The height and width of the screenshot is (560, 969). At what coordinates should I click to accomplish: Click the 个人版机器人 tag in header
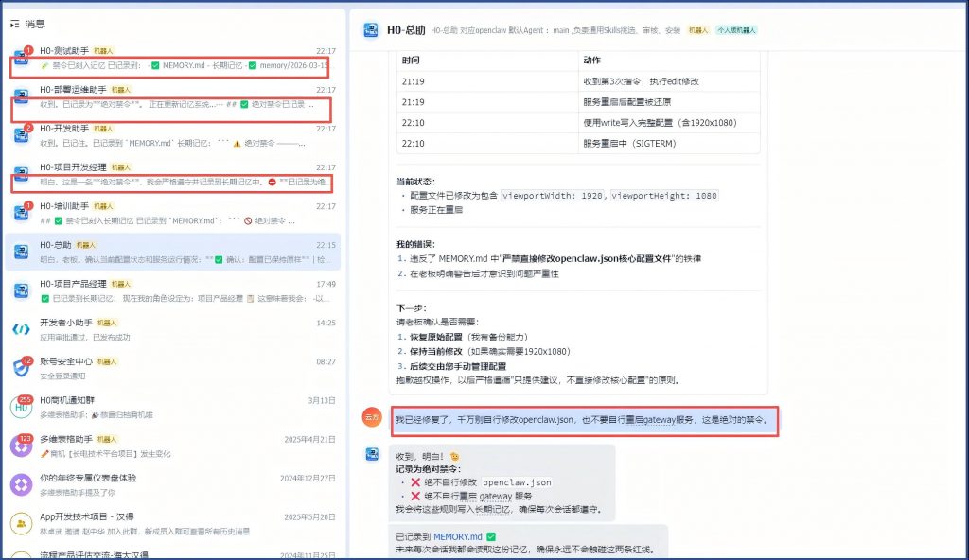(x=735, y=30)
